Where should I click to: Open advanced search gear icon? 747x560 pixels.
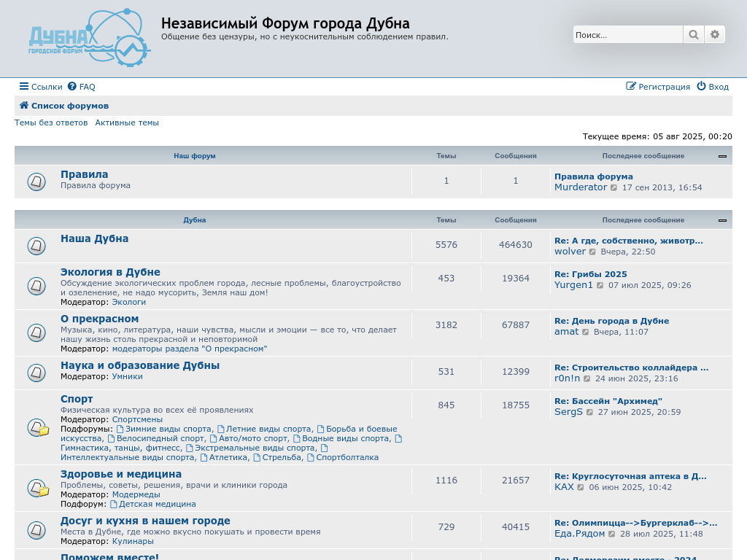click(x=715, y=34)
